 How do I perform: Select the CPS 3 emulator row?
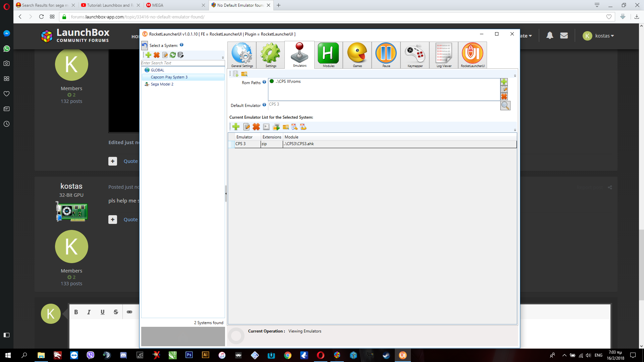[x=372, y=144]
